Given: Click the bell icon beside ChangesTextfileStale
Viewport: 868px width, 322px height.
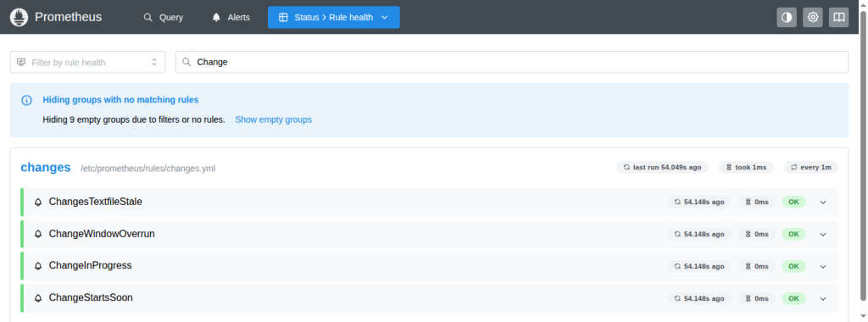Looking at the screenshot, I should pos(38,202).
